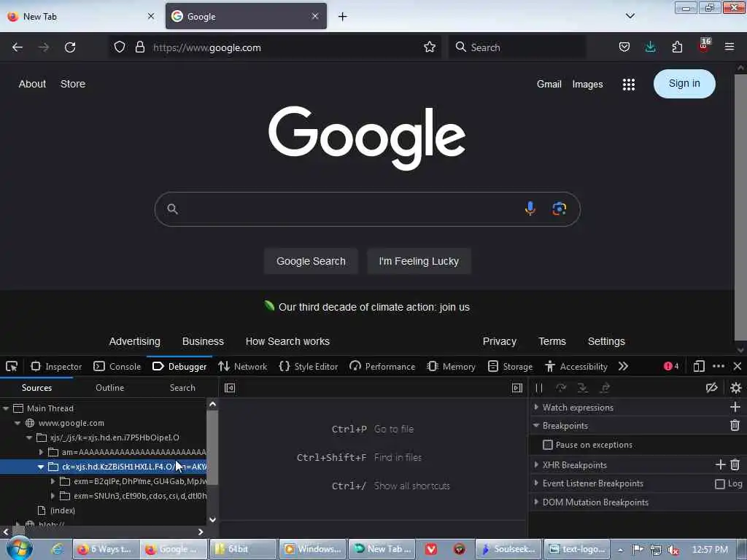Click the Sign in button
Viewport: 747px width, 560px height.
[x=684, y=84]
